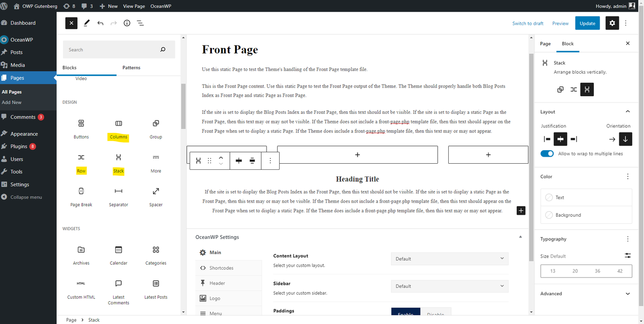
Task: Add the Calendar widget block
Action: [119, 255]
